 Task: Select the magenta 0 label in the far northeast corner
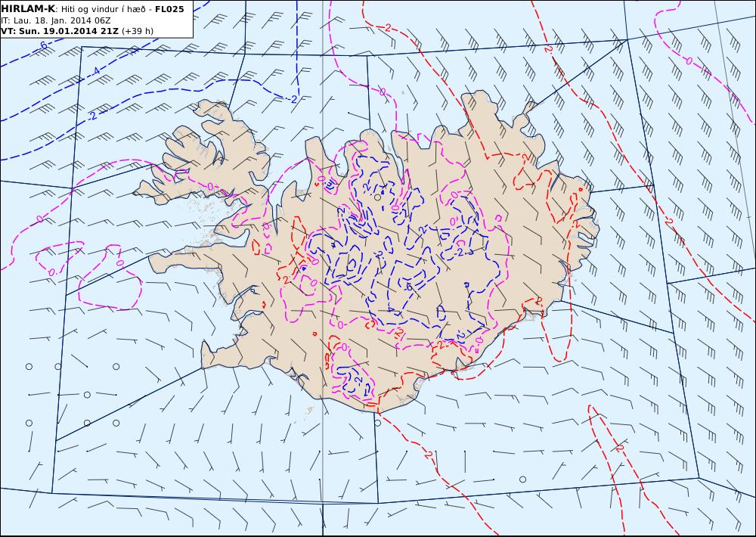(689, 61)
